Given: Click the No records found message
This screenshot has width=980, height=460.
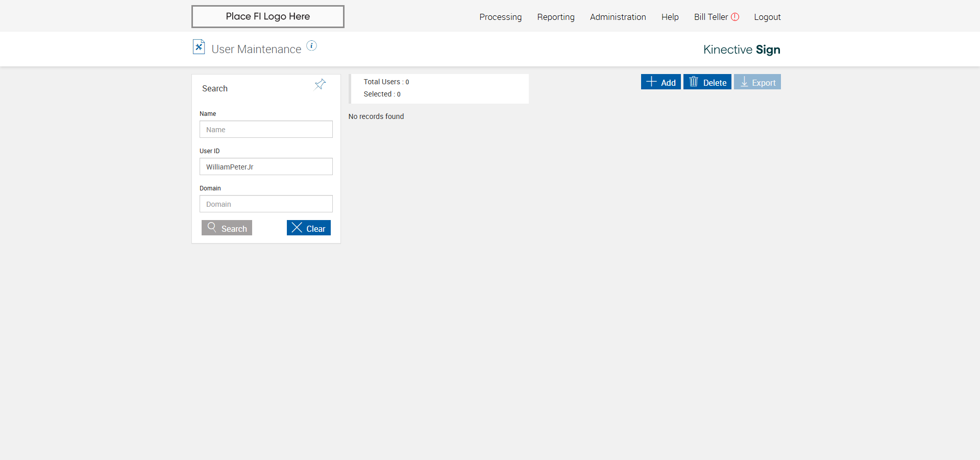Looking at the screenshot, I should [x=376, y=116].
